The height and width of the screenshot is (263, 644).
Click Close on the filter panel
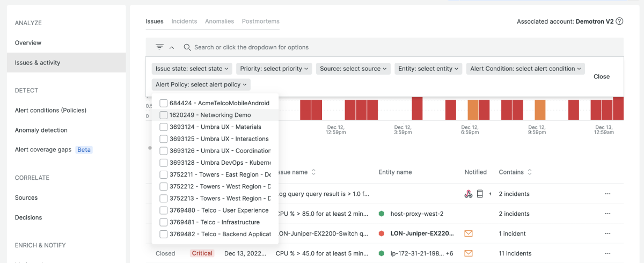[x=601, y=77]
